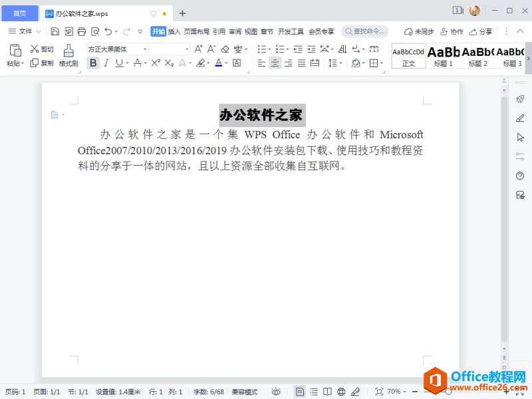Toggle Italic formatting
532x399 pixels.
(x=106, y=63)
